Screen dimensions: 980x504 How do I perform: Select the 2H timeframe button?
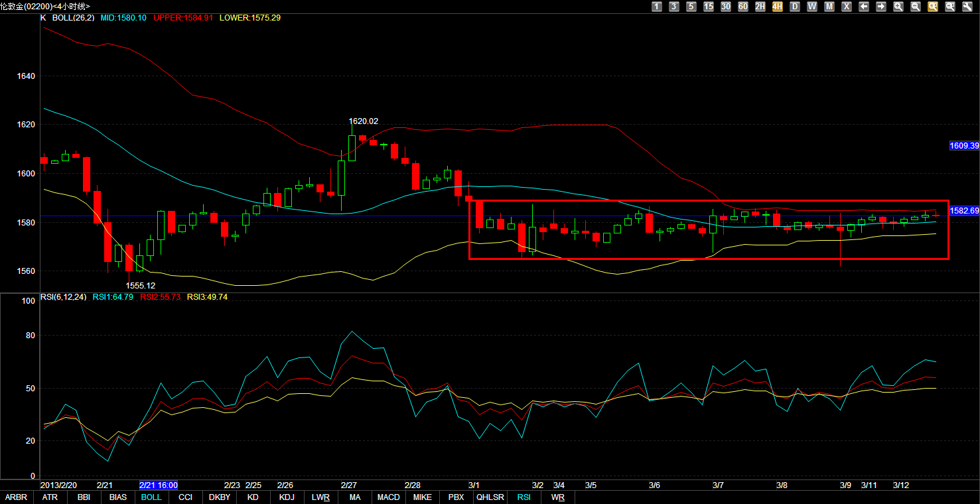[760, 7]
